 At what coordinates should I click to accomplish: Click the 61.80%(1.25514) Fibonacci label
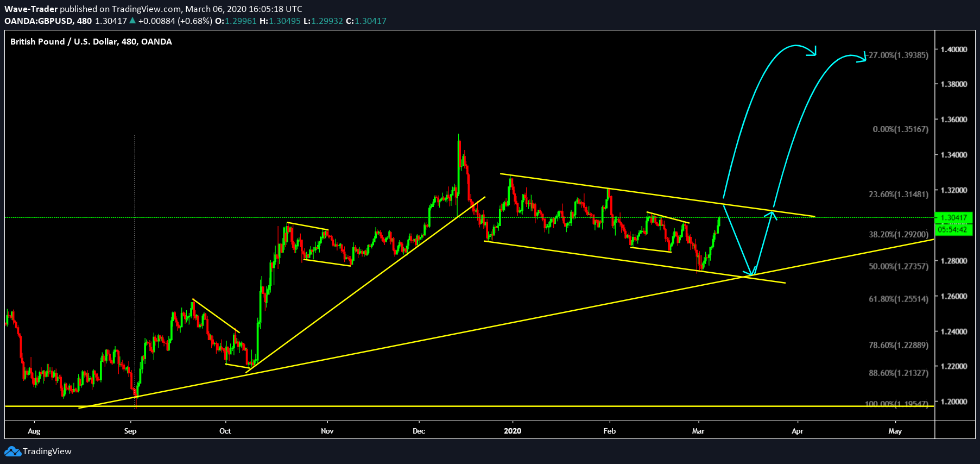[899, 299]
